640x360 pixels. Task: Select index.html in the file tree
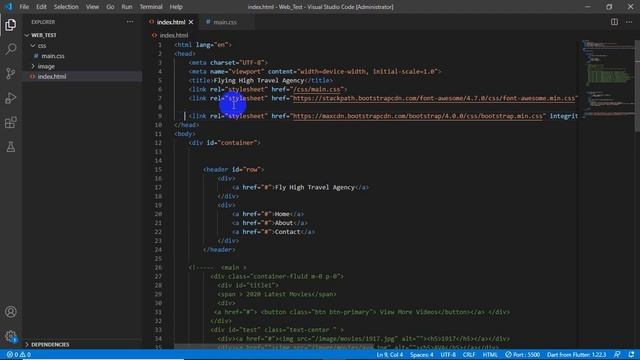(x=52, y=76)
